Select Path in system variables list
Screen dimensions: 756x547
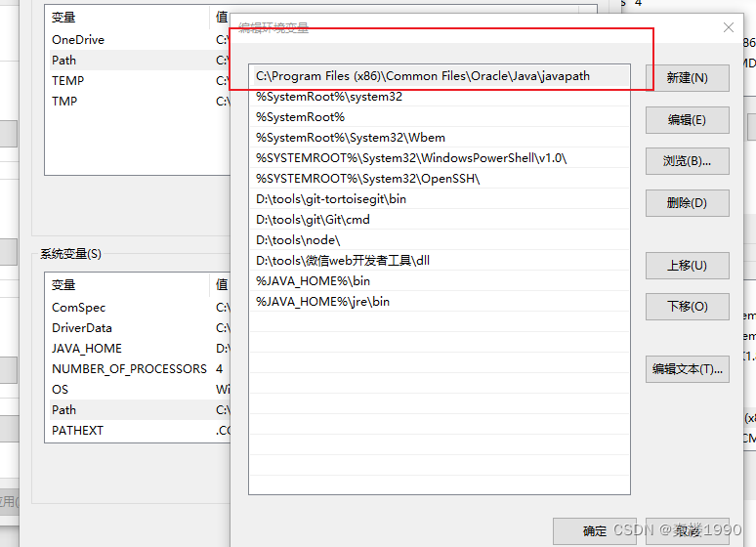click(138, 410)
